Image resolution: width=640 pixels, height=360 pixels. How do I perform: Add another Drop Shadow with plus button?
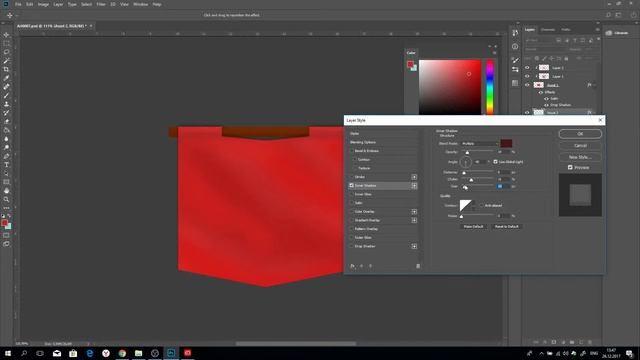(414, 247)
